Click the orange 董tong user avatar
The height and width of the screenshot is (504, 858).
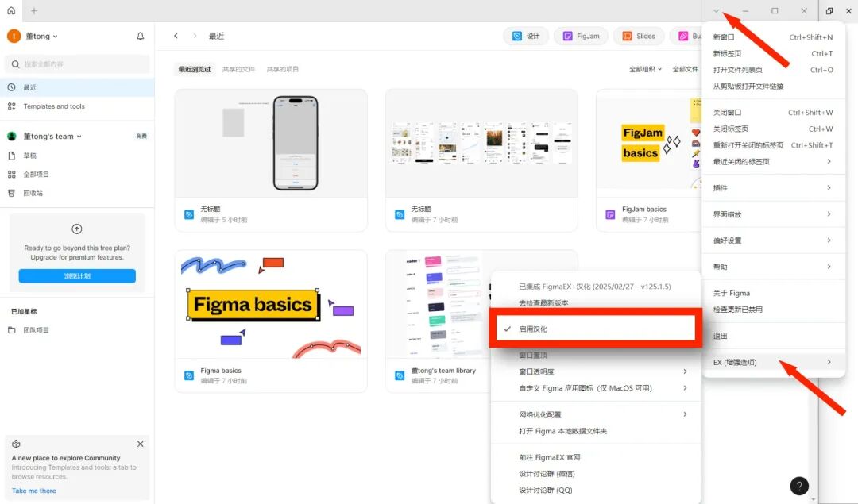pyautogui.click(x=14, y=36)
